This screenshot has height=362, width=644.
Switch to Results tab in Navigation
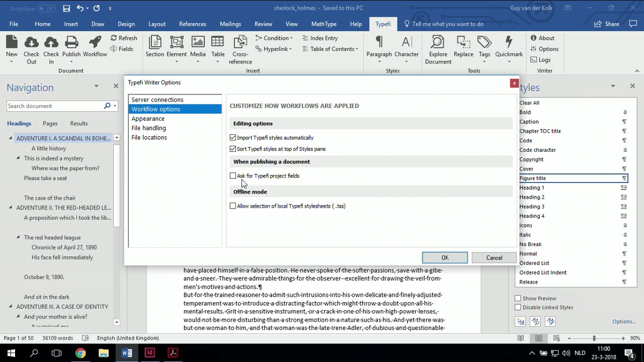[79, 123]
